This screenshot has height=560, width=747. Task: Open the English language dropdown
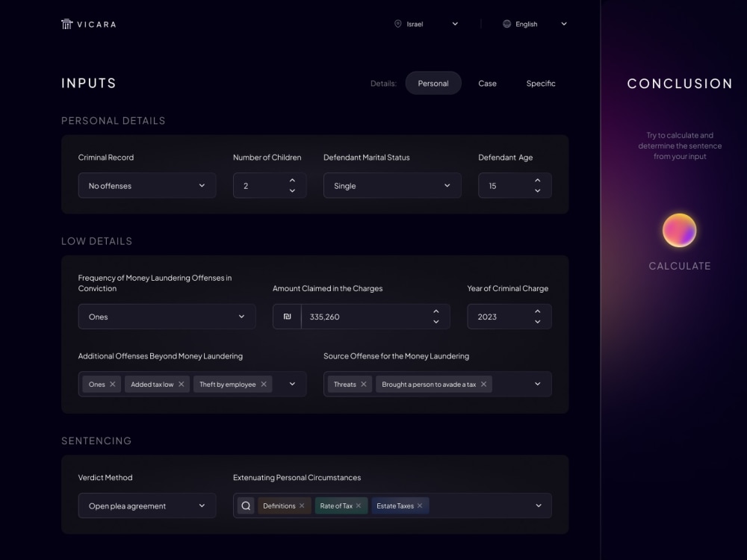pos(564,23)
